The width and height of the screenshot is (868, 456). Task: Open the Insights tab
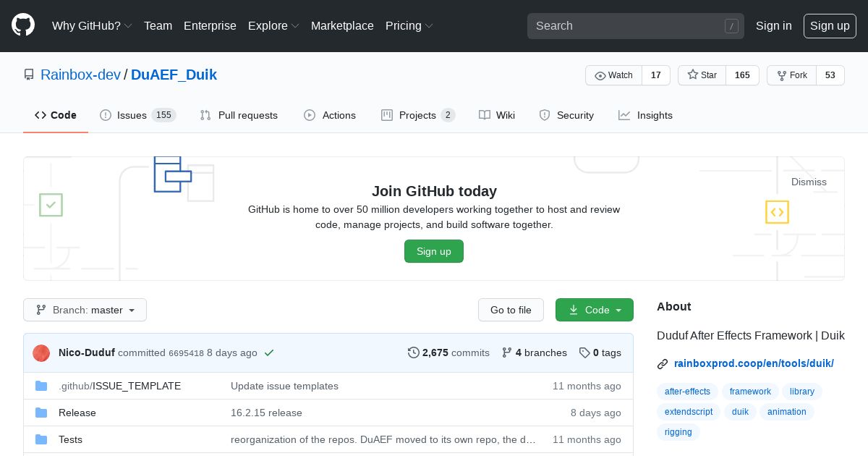[x=645, y=115]
